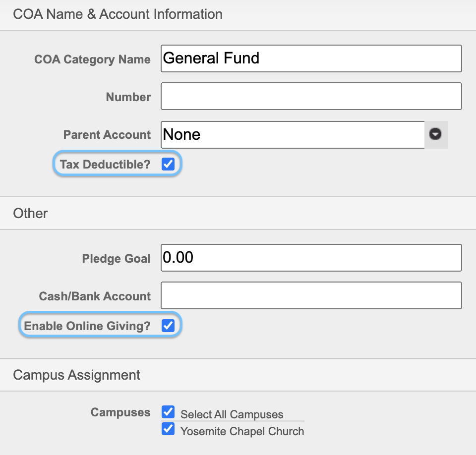Focus the Cash/Bank Account field
The width and height of the screenshot is (476, 455).
tap(311, 295)
